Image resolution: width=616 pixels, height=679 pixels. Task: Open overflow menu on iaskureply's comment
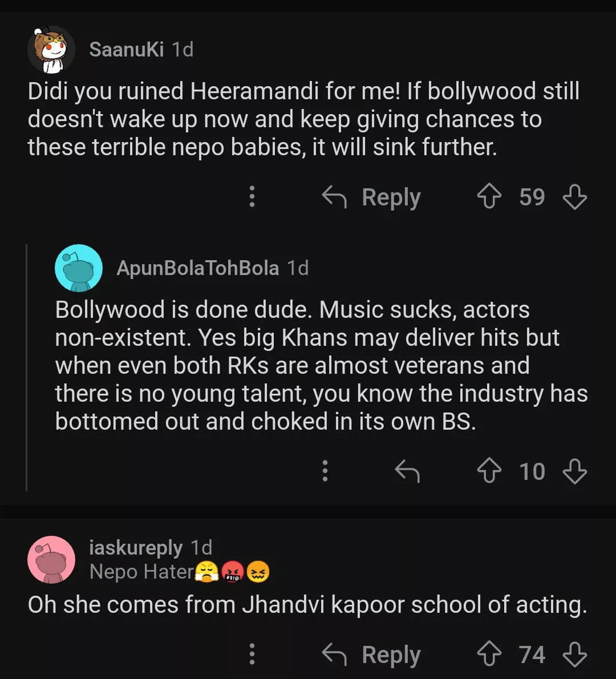[x=252, y=654]
